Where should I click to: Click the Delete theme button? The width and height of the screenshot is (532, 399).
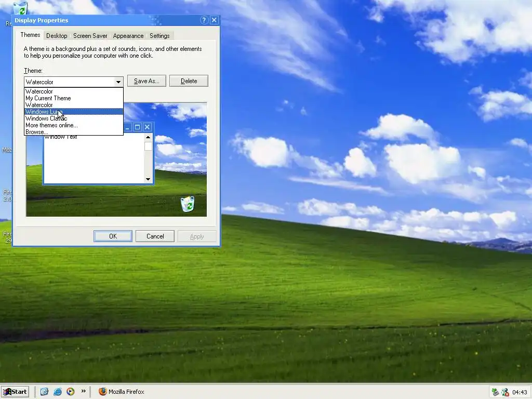point(189,81)
